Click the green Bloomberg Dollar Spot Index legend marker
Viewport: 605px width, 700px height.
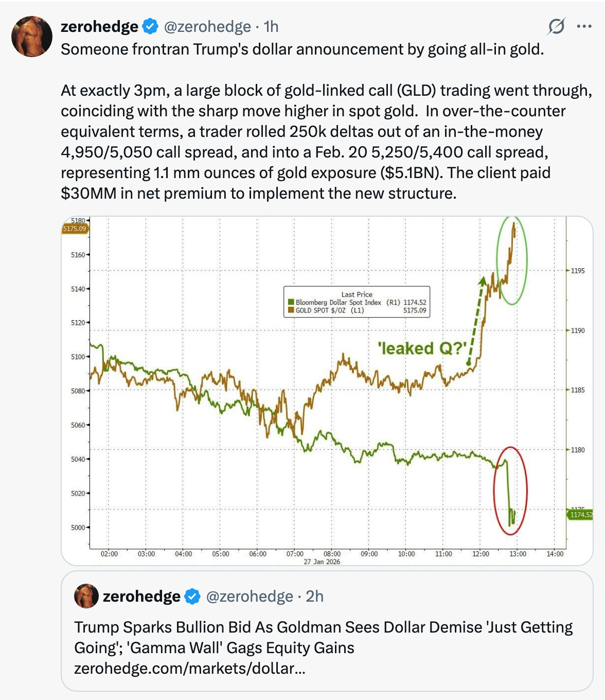(x=291, y=303)
